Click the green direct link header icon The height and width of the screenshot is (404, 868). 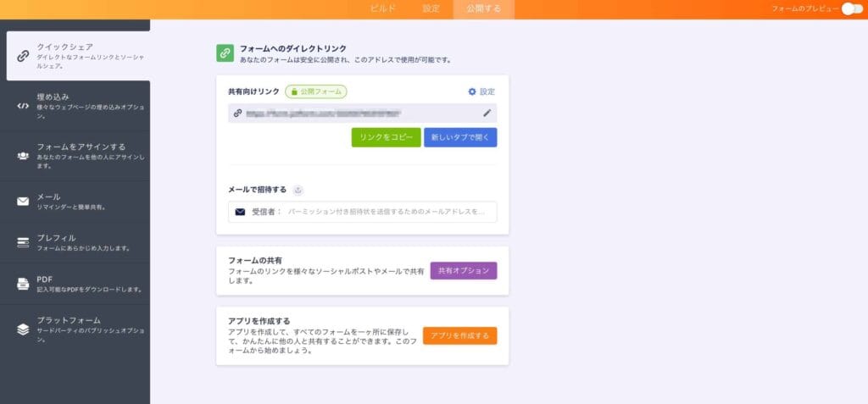coord(225,53)
